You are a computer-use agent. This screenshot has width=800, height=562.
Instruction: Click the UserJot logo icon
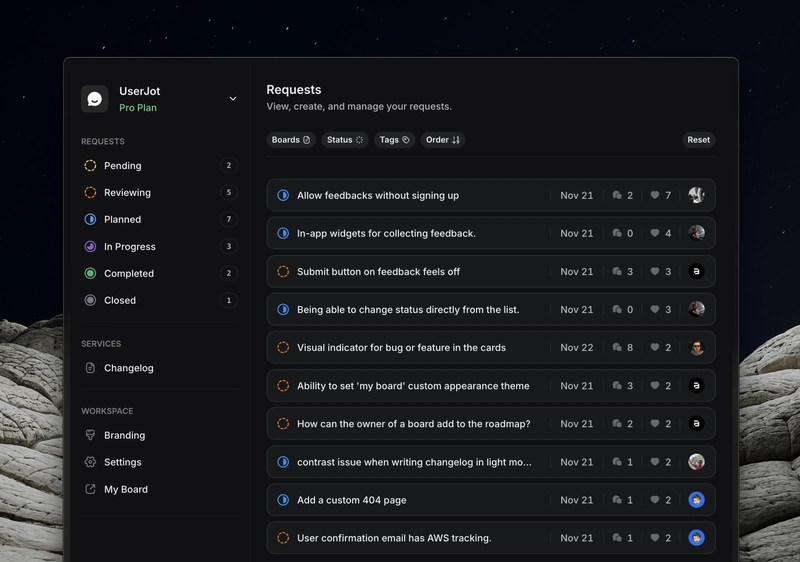coord(95,99)
